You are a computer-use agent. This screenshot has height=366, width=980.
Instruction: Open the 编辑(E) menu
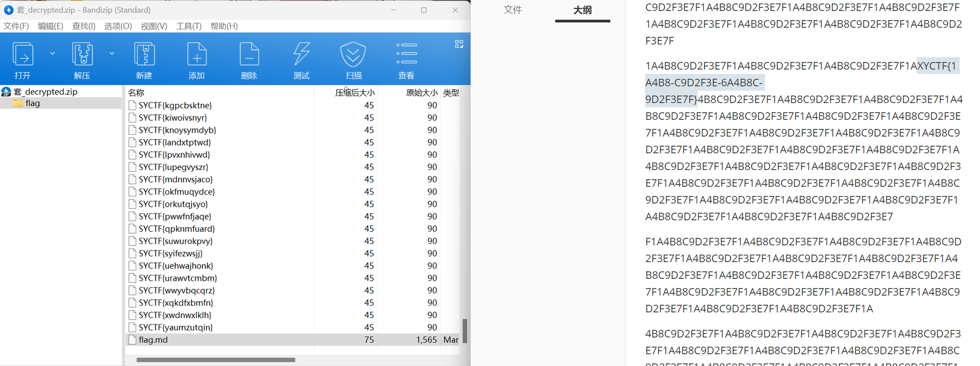click(50, 26)
